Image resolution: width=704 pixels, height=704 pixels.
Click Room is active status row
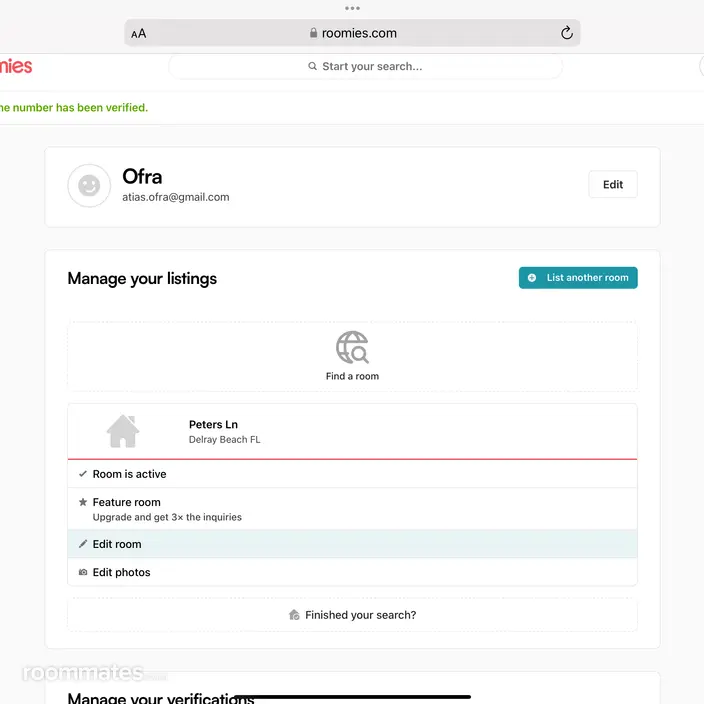point(352,474)
